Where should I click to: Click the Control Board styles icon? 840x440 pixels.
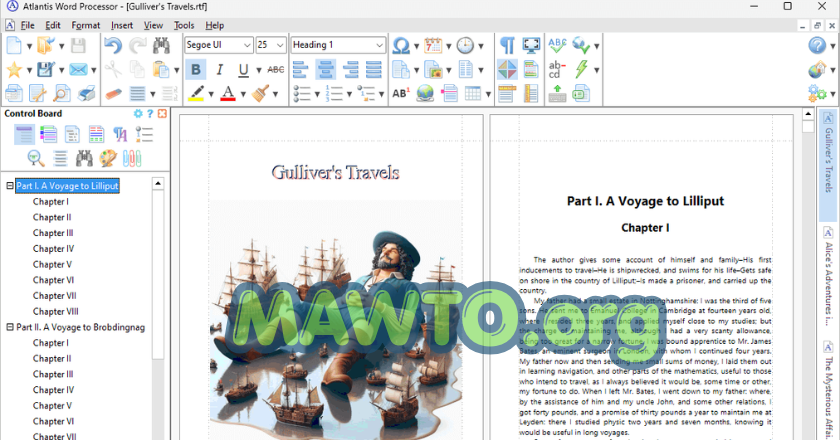120,135
